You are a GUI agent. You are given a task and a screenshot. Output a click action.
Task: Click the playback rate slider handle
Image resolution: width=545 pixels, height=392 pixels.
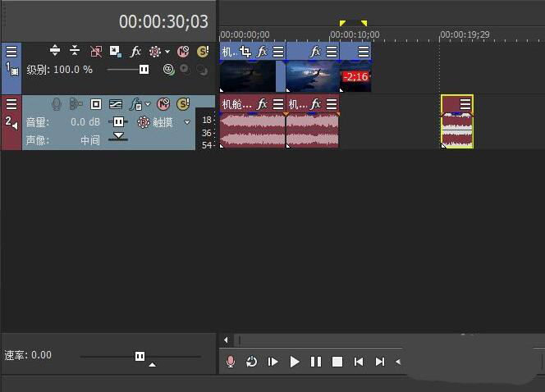click(140, 356)
